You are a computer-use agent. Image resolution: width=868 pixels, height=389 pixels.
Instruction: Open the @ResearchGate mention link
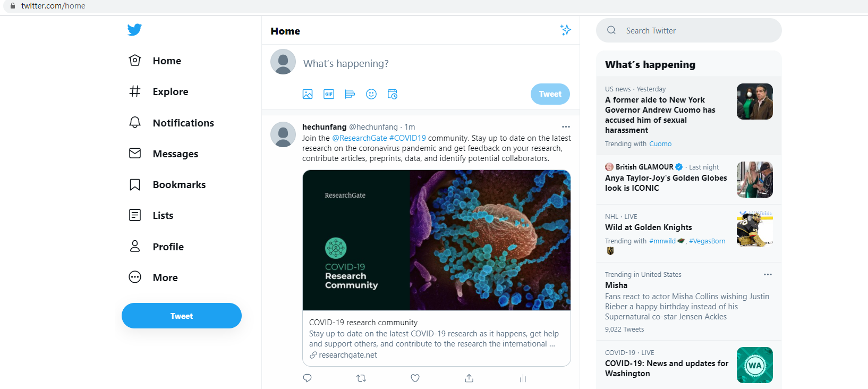pyautogui.click(x=360, y=138)
